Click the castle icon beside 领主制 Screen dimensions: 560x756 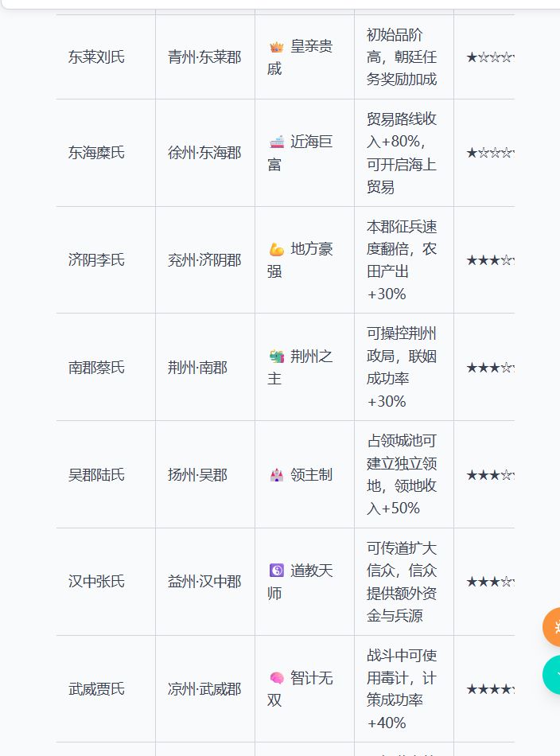277,475
